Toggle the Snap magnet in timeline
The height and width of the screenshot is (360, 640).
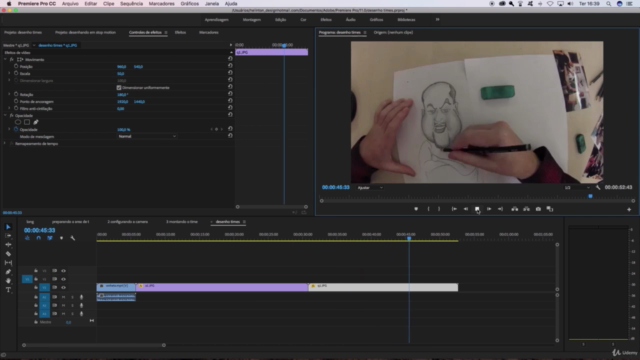[39, 238]
